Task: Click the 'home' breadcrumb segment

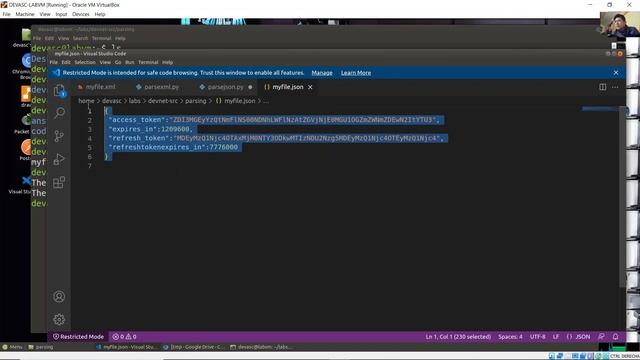Action: (x=86, y=101)
